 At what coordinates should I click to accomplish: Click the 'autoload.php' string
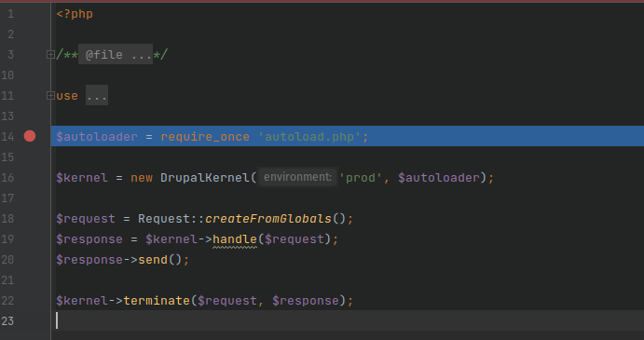pyautogui.click(x=309, y=137)
